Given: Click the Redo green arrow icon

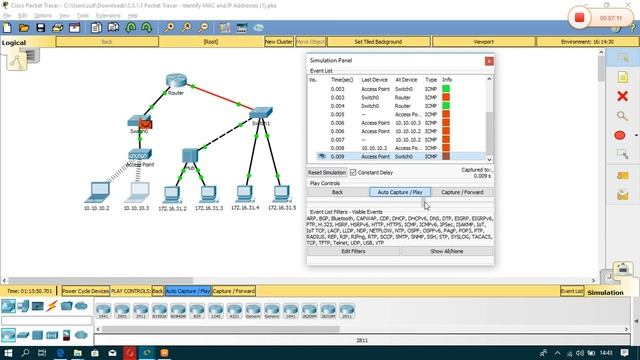Looking at the screenshot, I should [147, 28].
